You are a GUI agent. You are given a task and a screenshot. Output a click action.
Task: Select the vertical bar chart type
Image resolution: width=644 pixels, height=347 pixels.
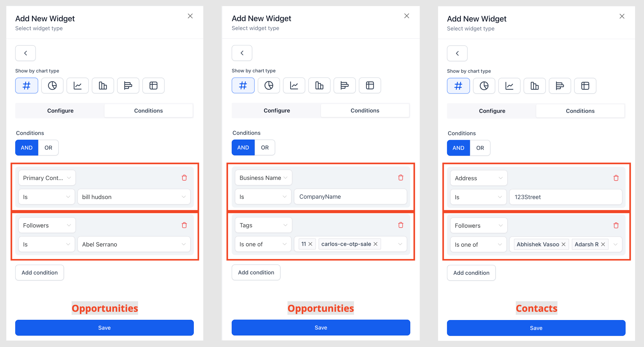(103, 85)
